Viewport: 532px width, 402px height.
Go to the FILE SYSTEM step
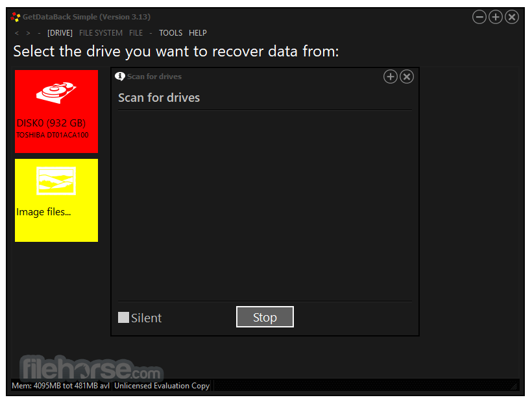coord(101,33)
